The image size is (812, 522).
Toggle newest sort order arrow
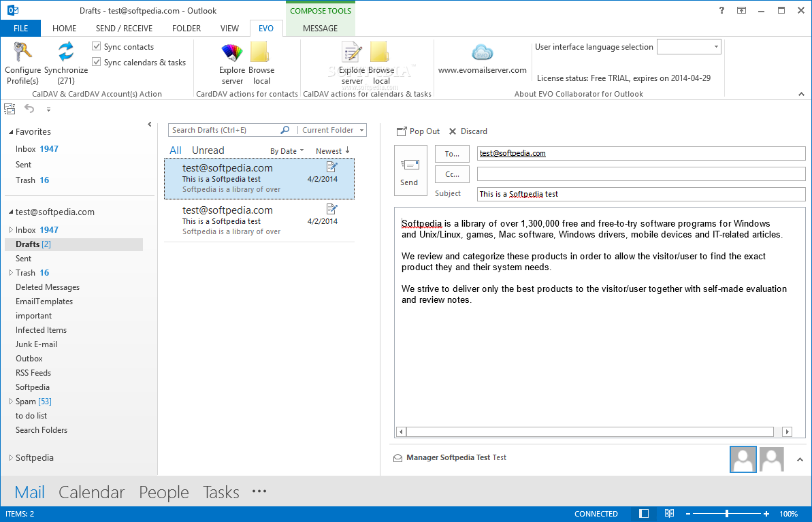pyautogui.click(x=348, y=150)
